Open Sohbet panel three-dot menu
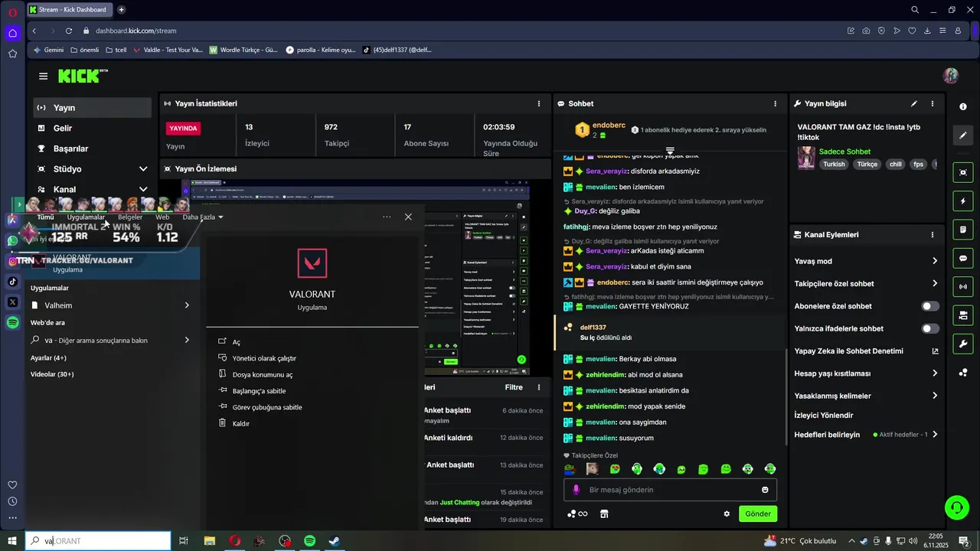Viewport: 980px width, 551px height. coord(776,103)
